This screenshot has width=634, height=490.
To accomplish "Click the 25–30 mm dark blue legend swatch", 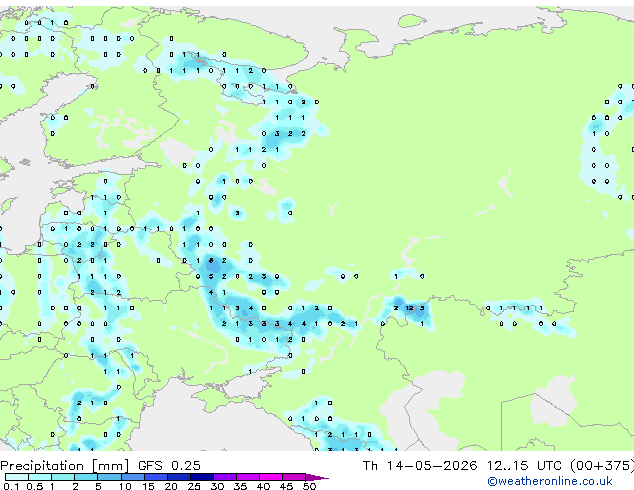I will pyautogui.click(x=201, y=477).
